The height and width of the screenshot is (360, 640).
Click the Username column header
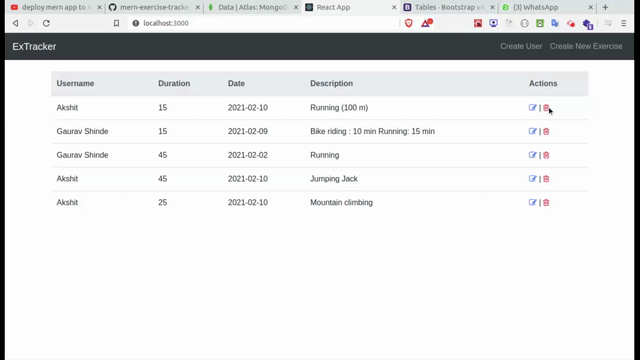point(76,83)
